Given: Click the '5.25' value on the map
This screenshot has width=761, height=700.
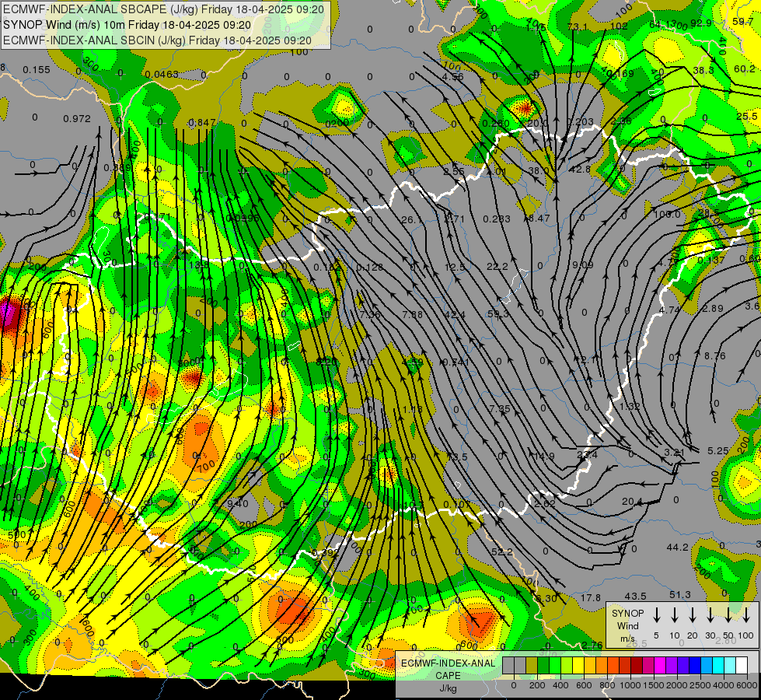Looking at the screenshot, I should coord(717,451).
